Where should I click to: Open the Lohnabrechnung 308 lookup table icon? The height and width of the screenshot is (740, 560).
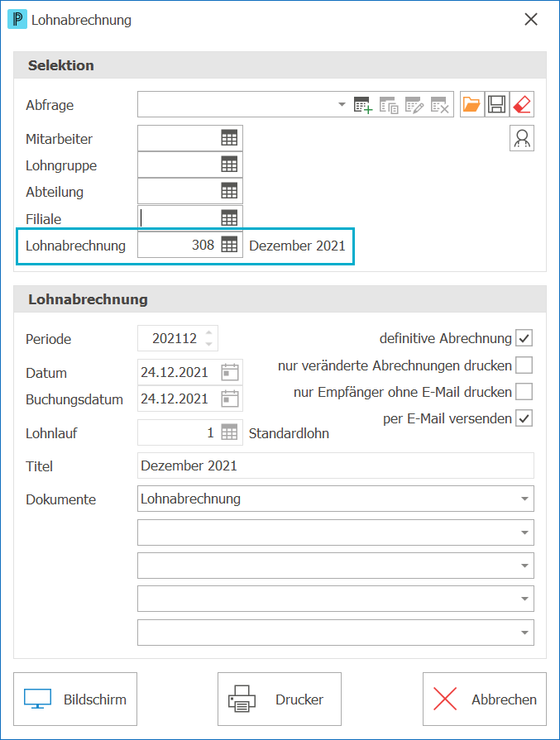pyautogui.click(x=229, y=245)
